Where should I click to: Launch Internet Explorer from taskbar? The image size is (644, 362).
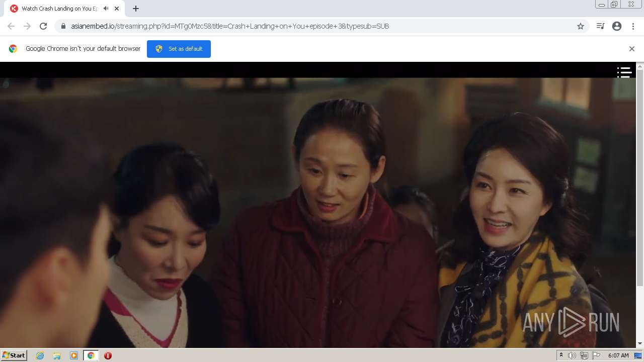tap(40, 355)
